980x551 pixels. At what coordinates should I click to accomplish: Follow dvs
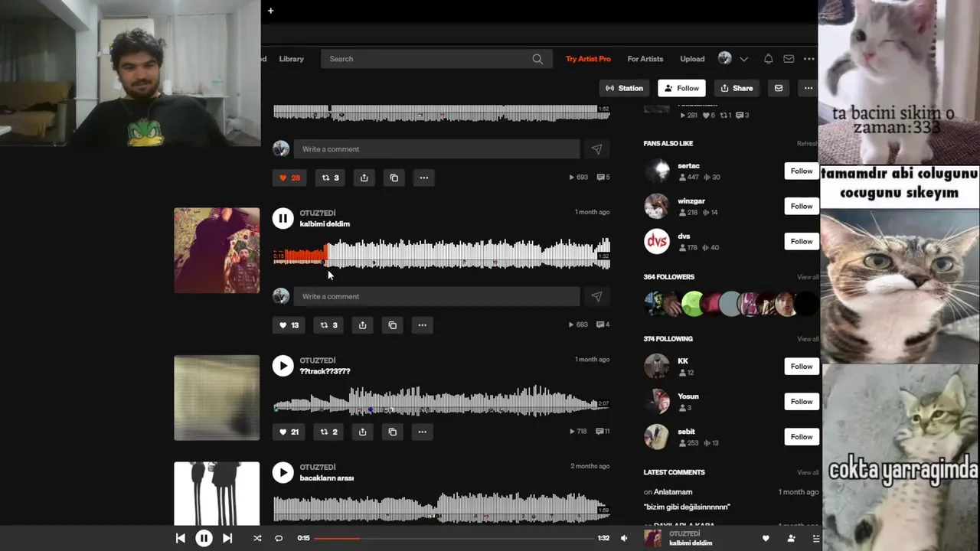coord(801,241)
